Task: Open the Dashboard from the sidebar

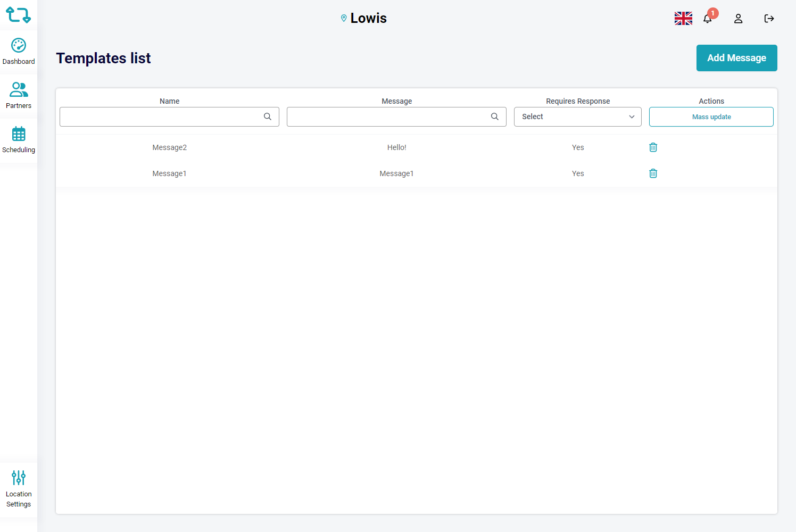Action: click(x=19, y=52)
